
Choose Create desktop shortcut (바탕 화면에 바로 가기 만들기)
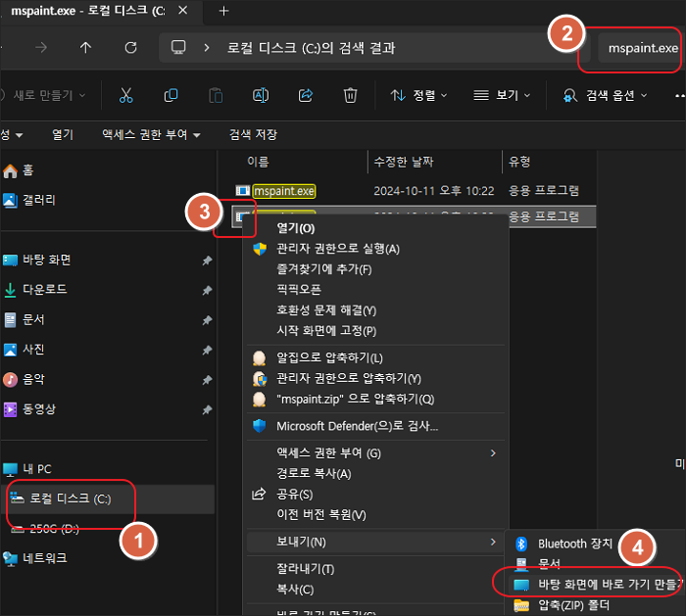tap(597, 584)
